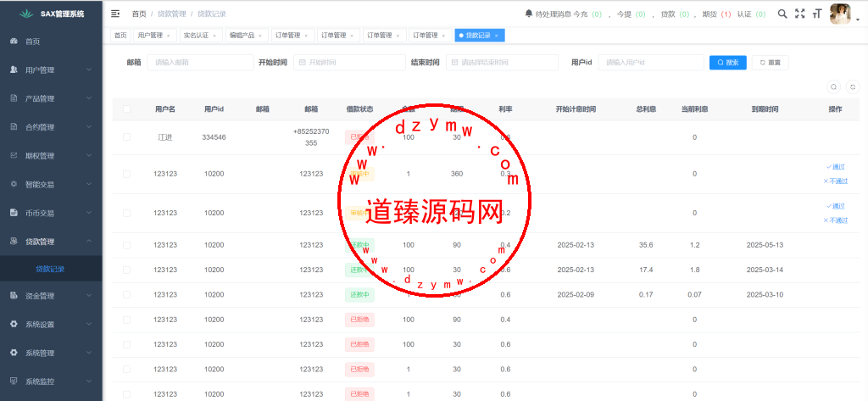Click the document icon beside 产品管理

(14, 98)
